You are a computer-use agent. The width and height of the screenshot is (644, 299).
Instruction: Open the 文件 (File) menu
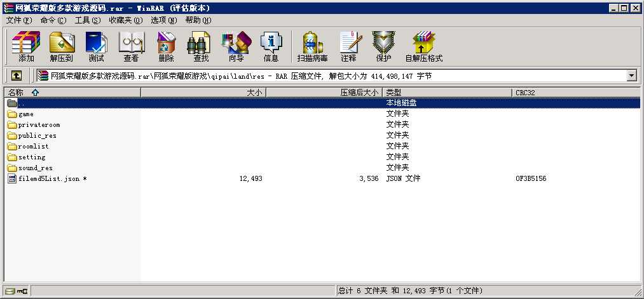(19, 20)
